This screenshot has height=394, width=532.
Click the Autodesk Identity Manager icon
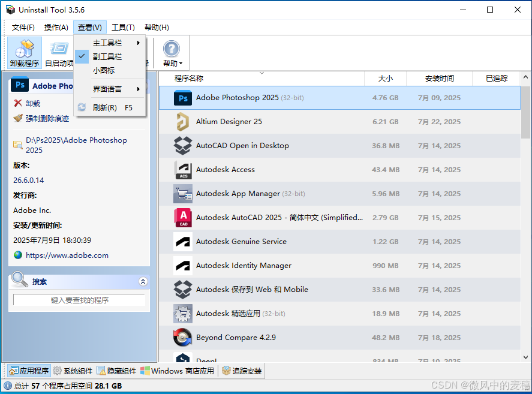183,266
